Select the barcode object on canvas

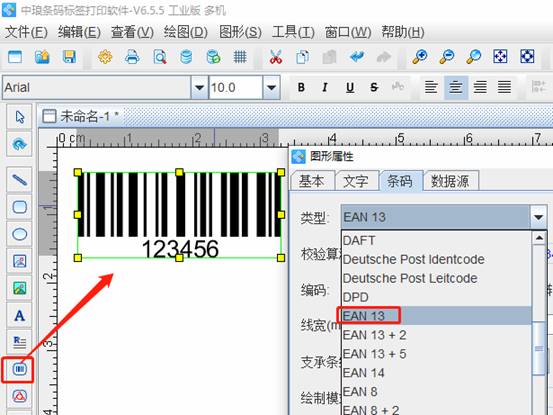pos(179,215)
